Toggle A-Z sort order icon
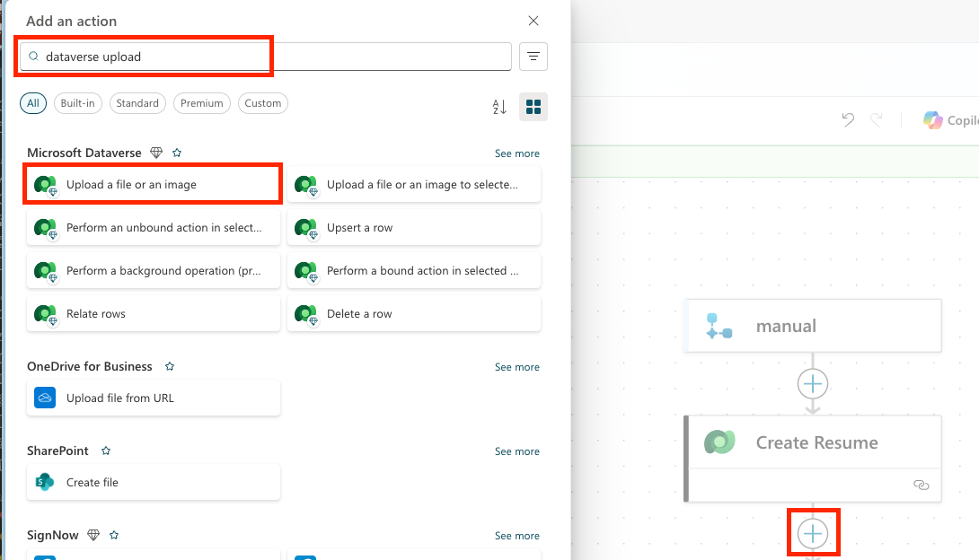This screenshot has height=560, width=979. point(500,107)
